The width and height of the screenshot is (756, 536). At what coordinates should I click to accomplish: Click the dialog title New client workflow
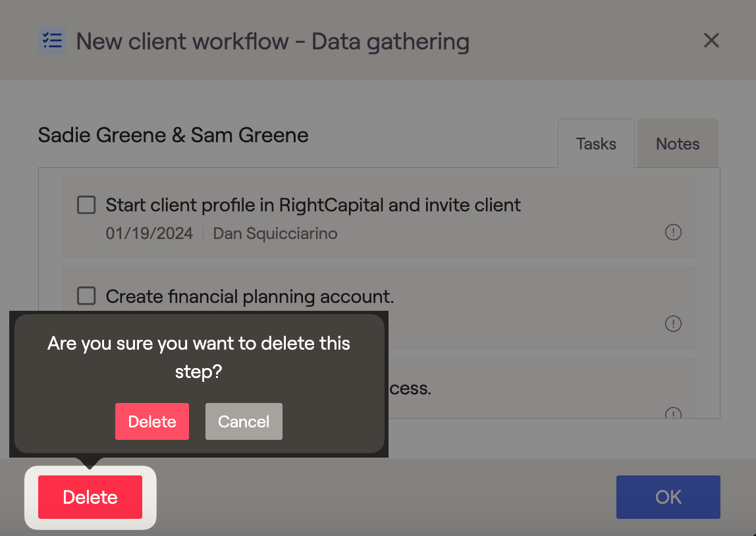(x=273, y=41)
